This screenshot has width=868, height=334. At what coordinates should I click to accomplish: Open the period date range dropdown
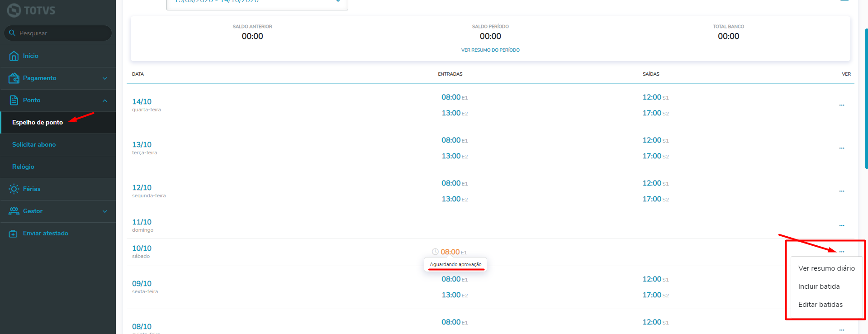point(257,4)
